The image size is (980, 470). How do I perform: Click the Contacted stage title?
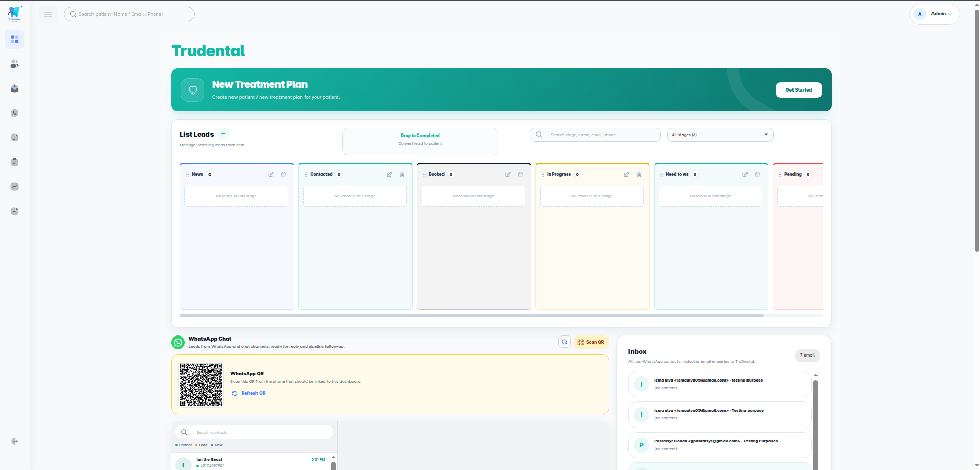tap(321, 174)
